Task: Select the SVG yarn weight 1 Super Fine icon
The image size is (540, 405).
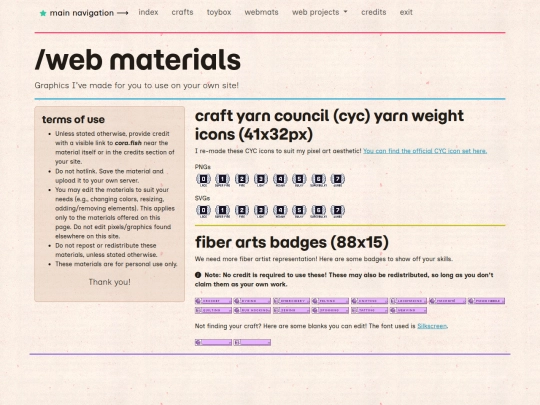Action: [x=222, y=211]
